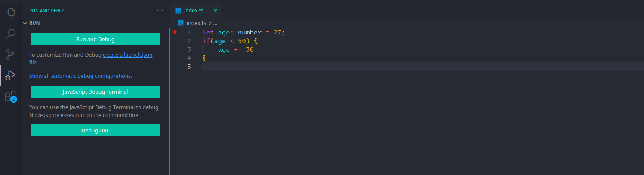644x175 pixels.
Task: Close the index.ts tab
Action: coord(216,11)
